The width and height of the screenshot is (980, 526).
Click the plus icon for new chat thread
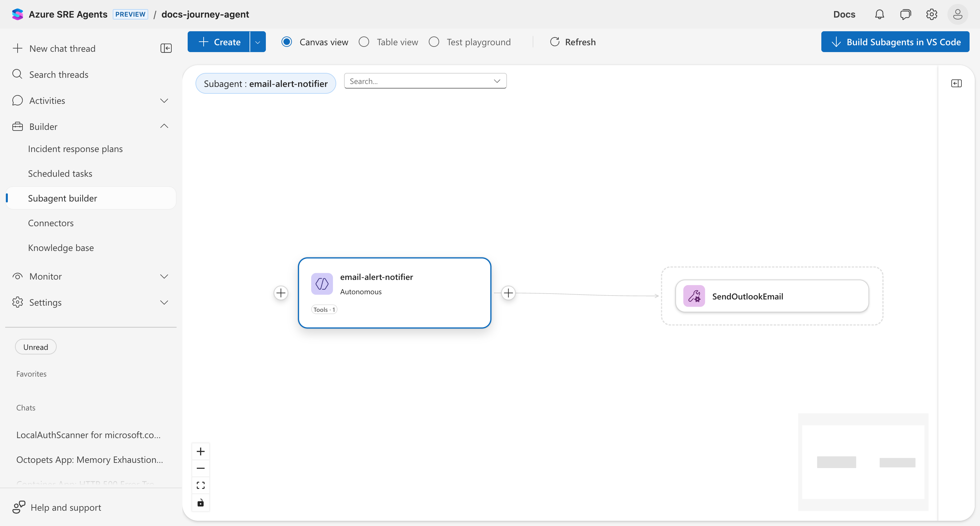click(x=18, y=48)
